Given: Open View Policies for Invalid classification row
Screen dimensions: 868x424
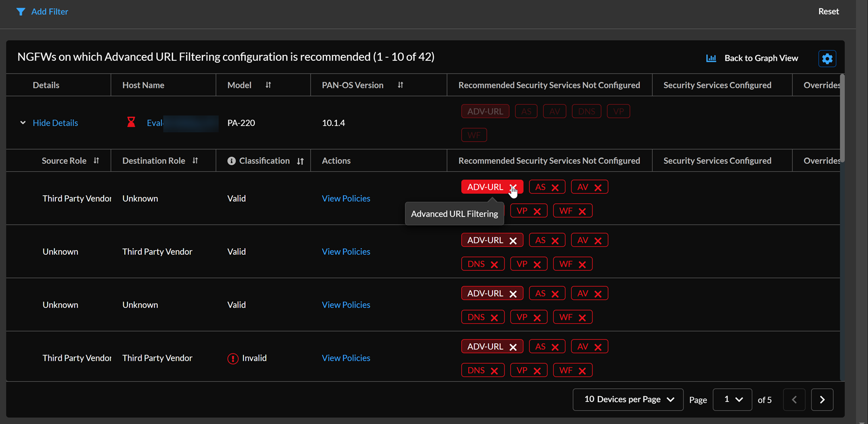Looking at the screenshot, I should pyautogui.click(x=346, y=358).
